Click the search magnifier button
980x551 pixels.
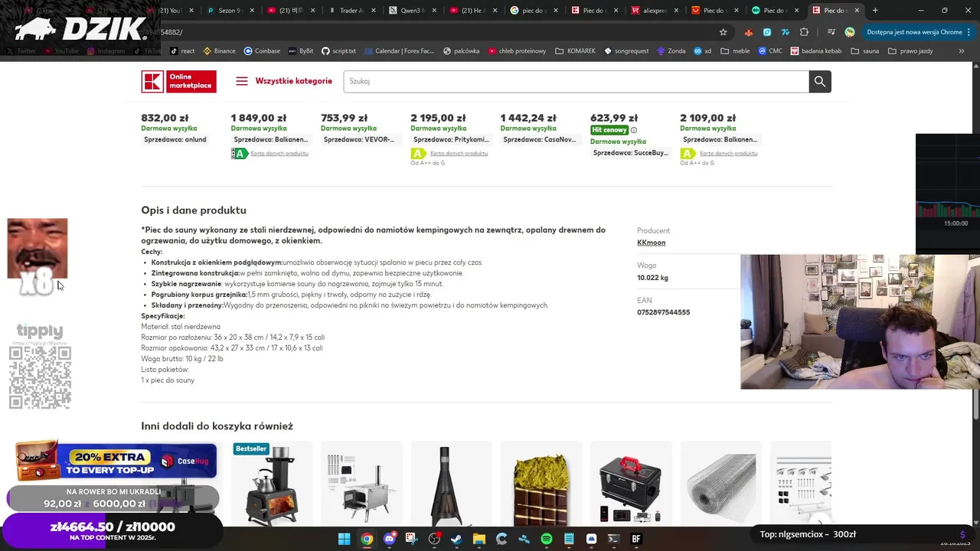(x=820, y=81)
